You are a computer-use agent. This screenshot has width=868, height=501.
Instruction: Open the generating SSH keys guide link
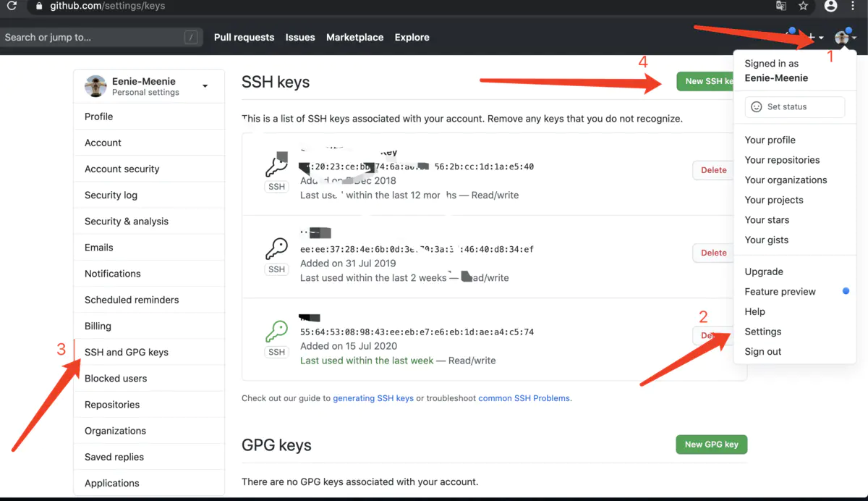point(373,398)
